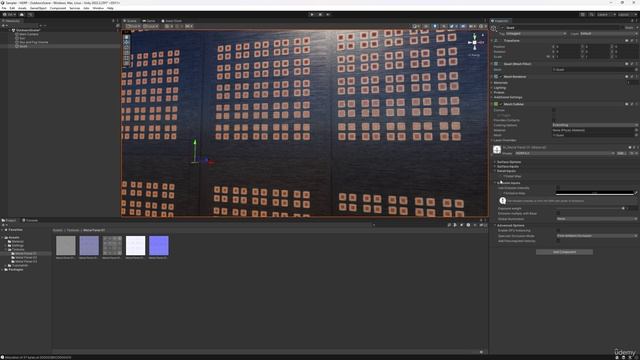Switch to the Game tab
This screenshot has height=360, width=640.
pyautogui.click(x=149, y=21)
